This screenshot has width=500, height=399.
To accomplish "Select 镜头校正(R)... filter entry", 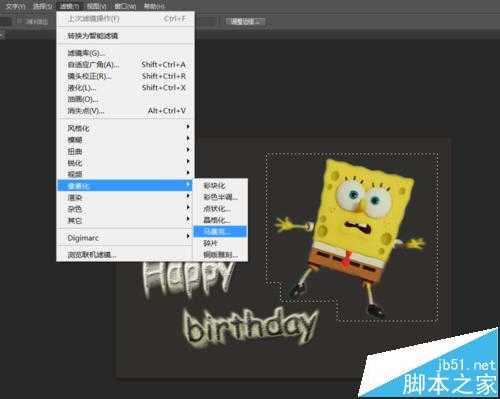I will point(125,76).
